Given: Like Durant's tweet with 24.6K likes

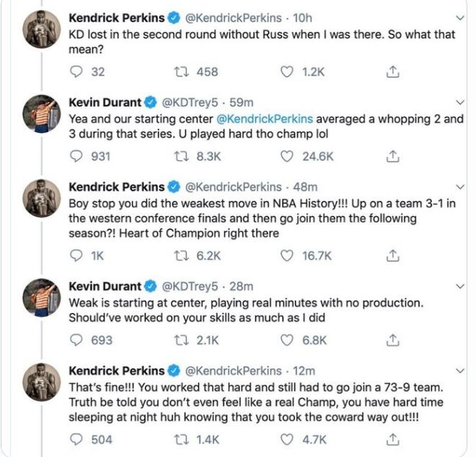Looking at the screenshot, I should (287, 156).
